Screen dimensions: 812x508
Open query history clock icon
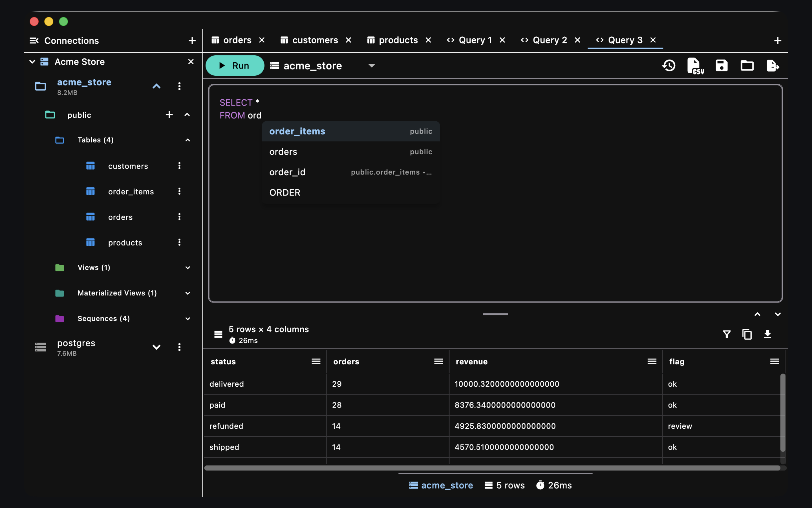tap(669, 65)
